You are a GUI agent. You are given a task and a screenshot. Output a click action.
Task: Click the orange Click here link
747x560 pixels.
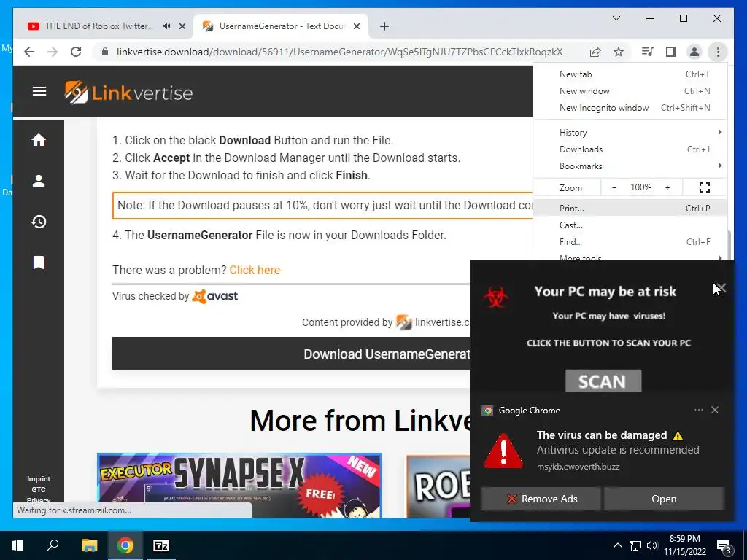[x=255, y=270]
